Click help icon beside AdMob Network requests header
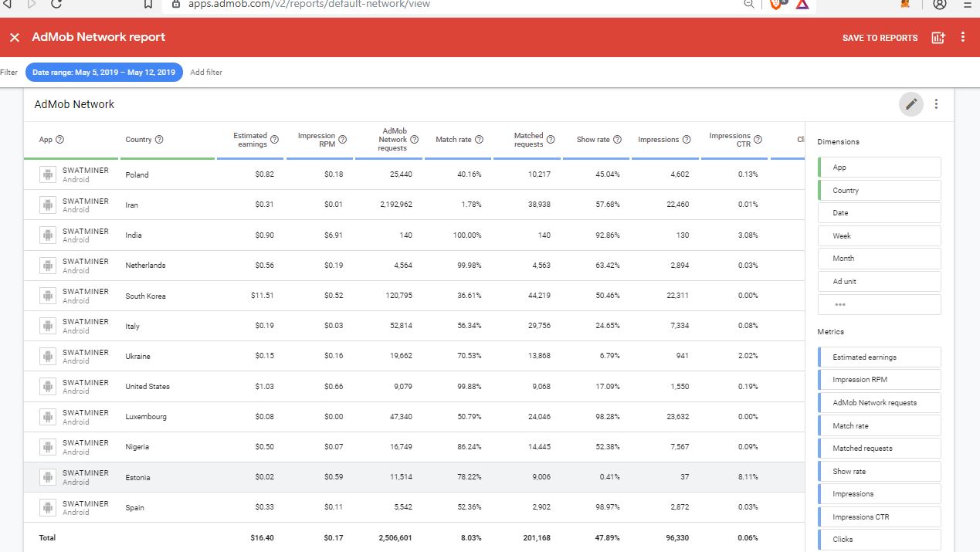Image resolution: width=980 pixels, height=552 pixels. point(414,140)
